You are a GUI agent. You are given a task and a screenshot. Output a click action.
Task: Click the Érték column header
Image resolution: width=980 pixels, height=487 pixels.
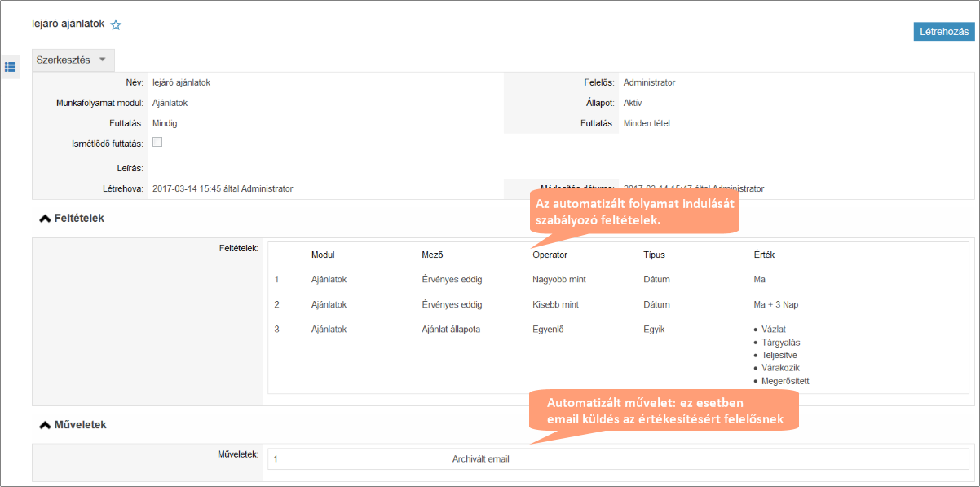click(764, 255)
